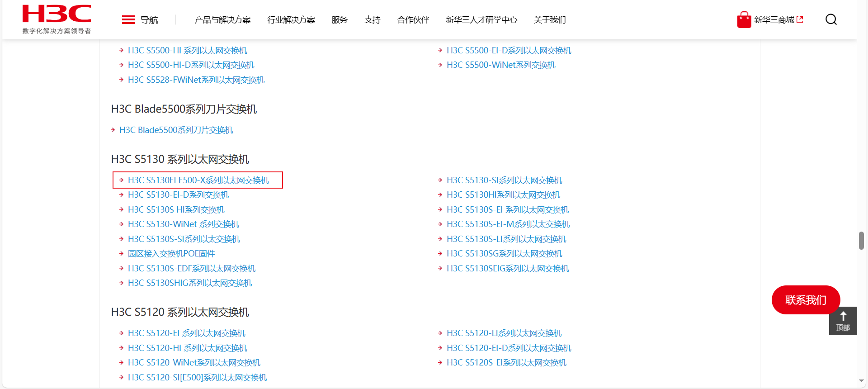
Task: Open H3C S5120S-EI系列以太网交换机 link
Action: click(x=506, y=363)
